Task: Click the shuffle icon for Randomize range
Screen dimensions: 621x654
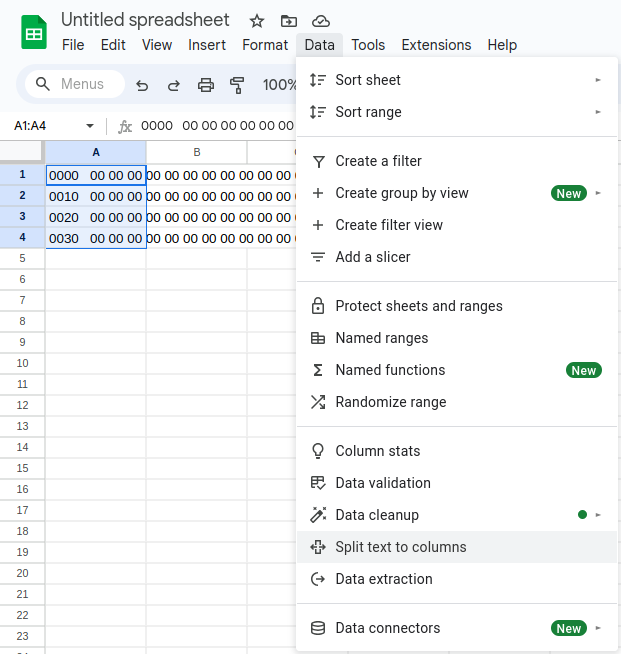Action: [x=318, y=402]
